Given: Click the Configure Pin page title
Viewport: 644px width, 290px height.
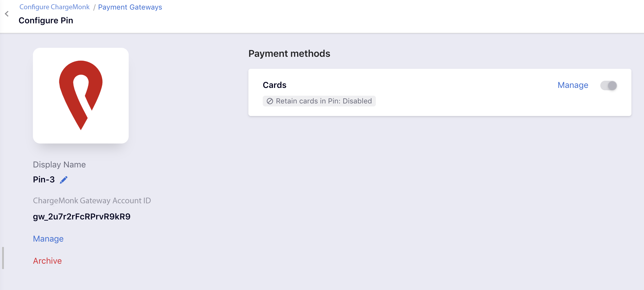Looking at the screenshot, I should pos(46,20).
